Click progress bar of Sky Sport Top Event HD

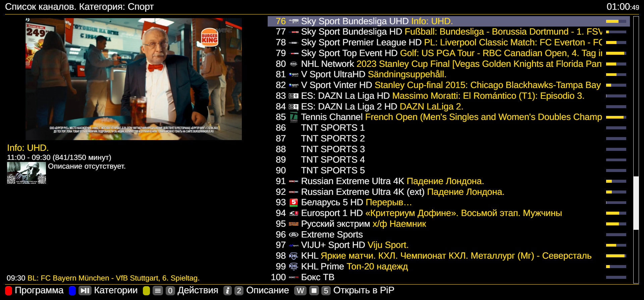[616, 53]
